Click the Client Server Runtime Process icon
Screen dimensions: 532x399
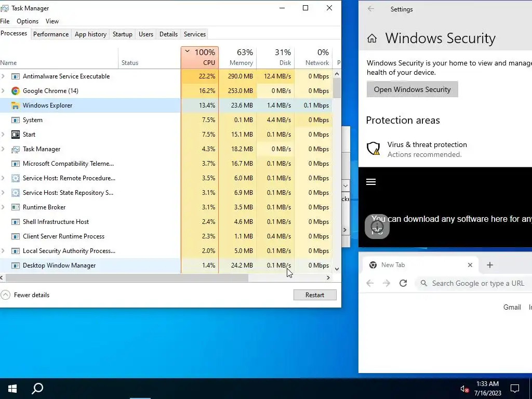click(15, 236)
